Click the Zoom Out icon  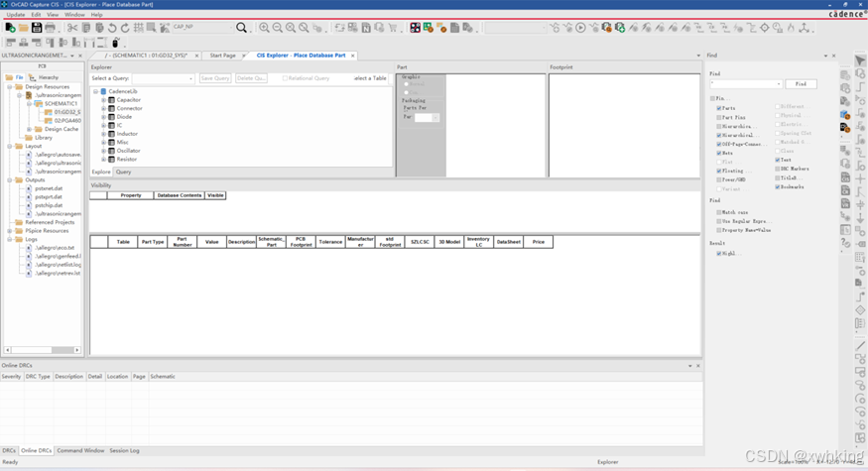278,28
